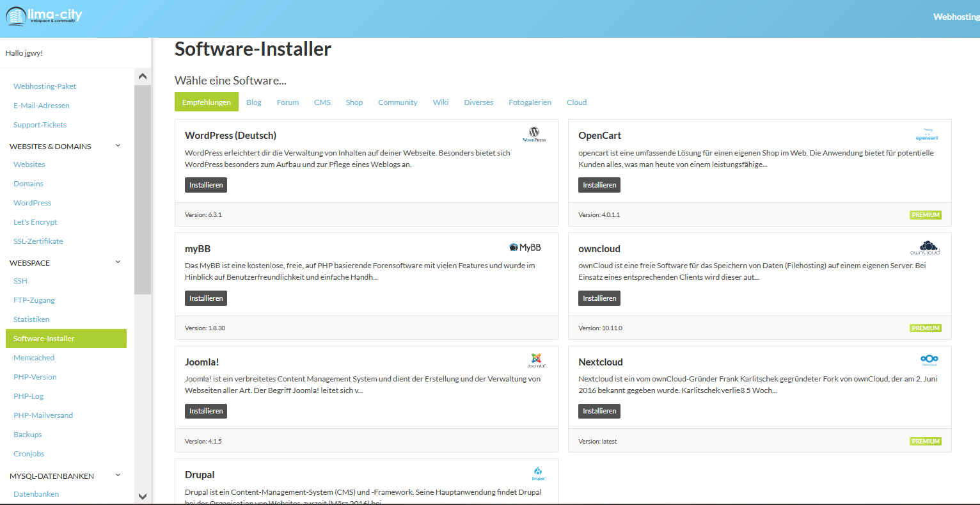Open Webhosting-Paket in sidebar
This screenshot has width=980, height=505.
coord(45,86)
